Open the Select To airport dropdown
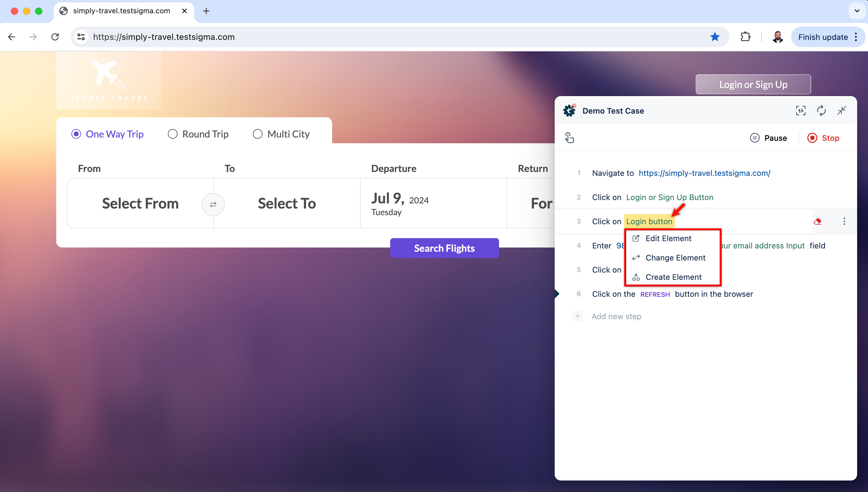868x492 pixels. (287, 203)
